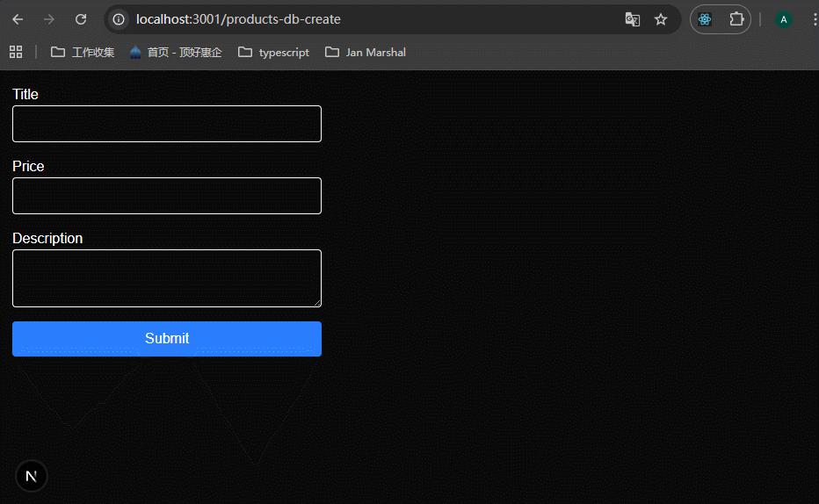
Task: Click the address bar URL text
Action: coord(238,19)
